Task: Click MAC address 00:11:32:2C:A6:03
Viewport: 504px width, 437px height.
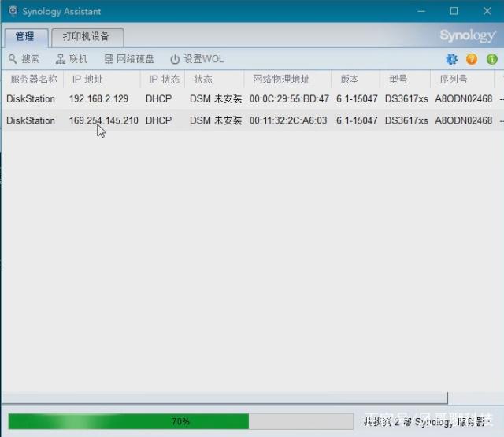Action: click(x=288, y=120)
